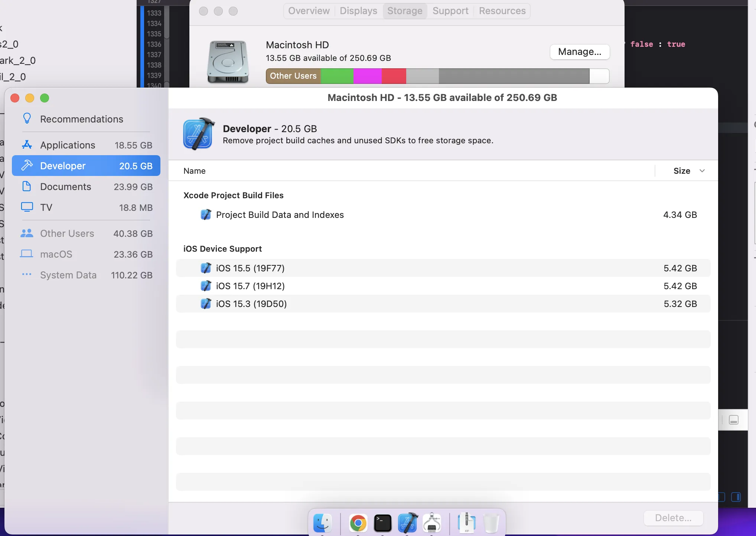The height and width of the screenshot is (536, 756).
Task: Click the Developer hammer sidebar icon
Action: click(x=27, y=166)
